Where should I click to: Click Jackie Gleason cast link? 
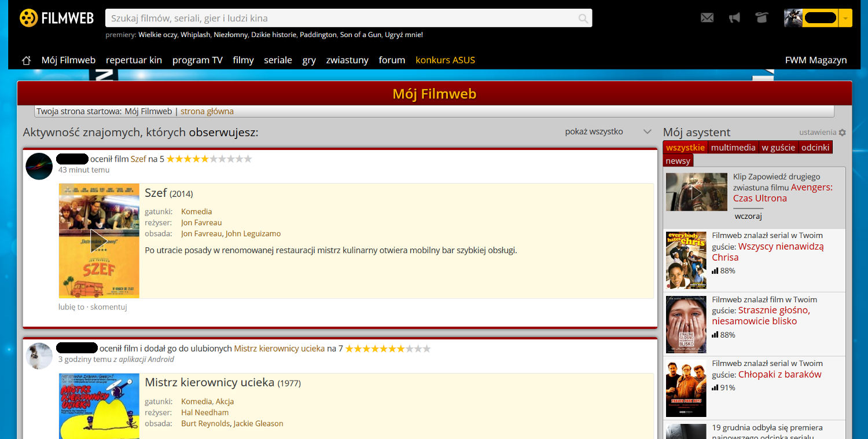(x=258, y=423)
